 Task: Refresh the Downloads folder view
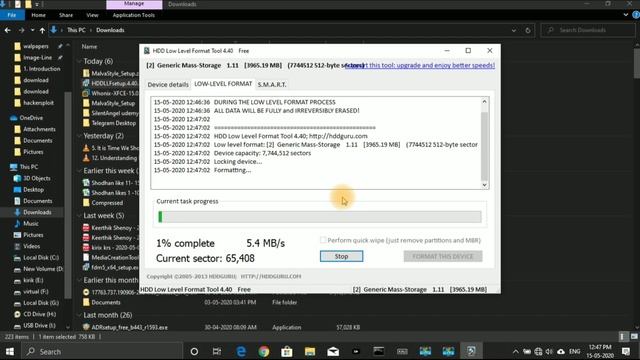click(528, 30)
